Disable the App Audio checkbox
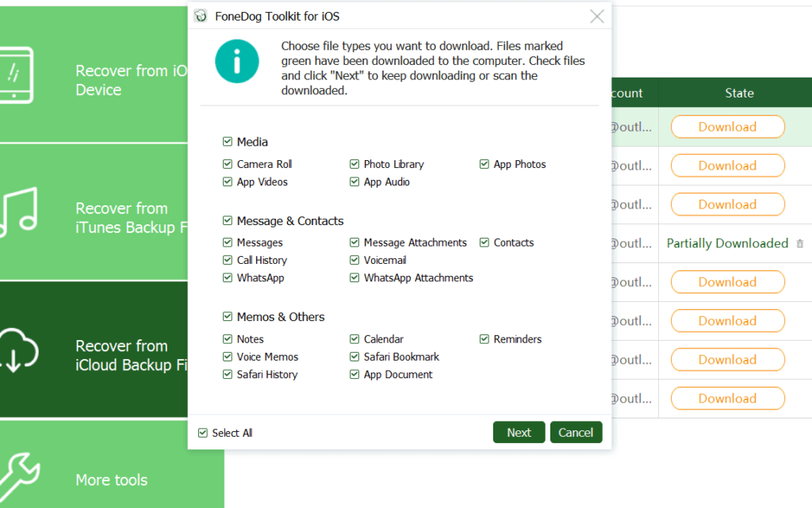 click(354, 181)
